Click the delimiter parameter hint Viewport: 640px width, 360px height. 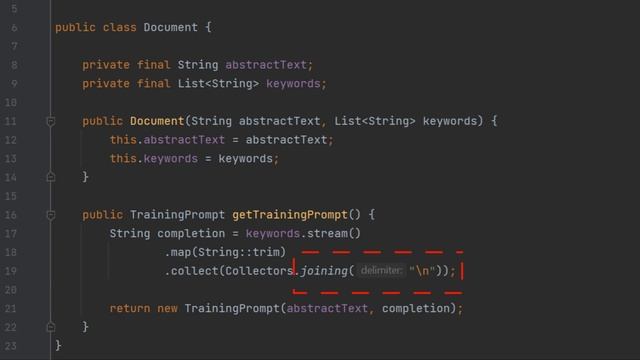pyautogui.click(x=382, y=271)
